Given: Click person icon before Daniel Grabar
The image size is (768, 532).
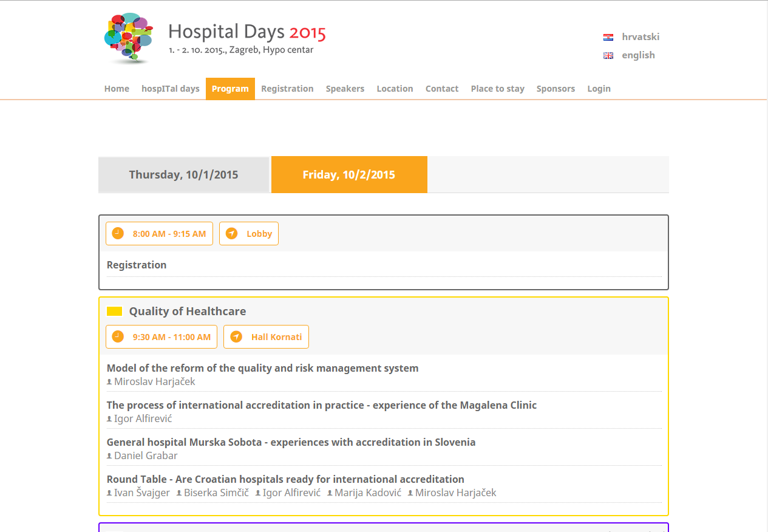Looking at the screenshot, I should pyautogui.click(x=109, y=456).
